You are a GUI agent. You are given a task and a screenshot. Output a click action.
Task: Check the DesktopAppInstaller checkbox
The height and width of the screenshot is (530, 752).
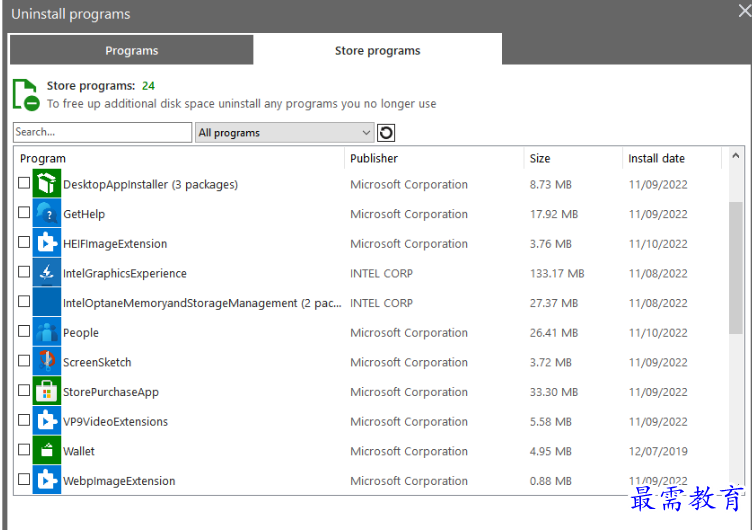(x=24, y=183)
